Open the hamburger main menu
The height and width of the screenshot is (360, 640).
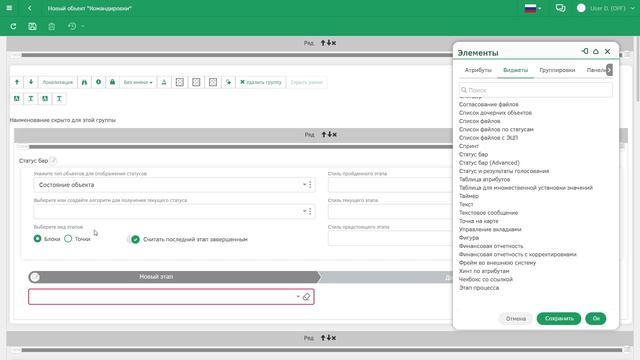[9, 8]
